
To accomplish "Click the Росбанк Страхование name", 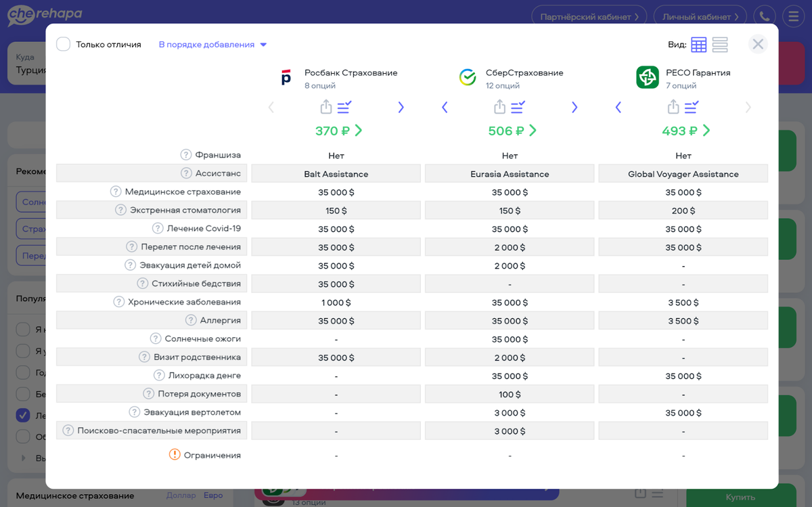I will [351, 72].
